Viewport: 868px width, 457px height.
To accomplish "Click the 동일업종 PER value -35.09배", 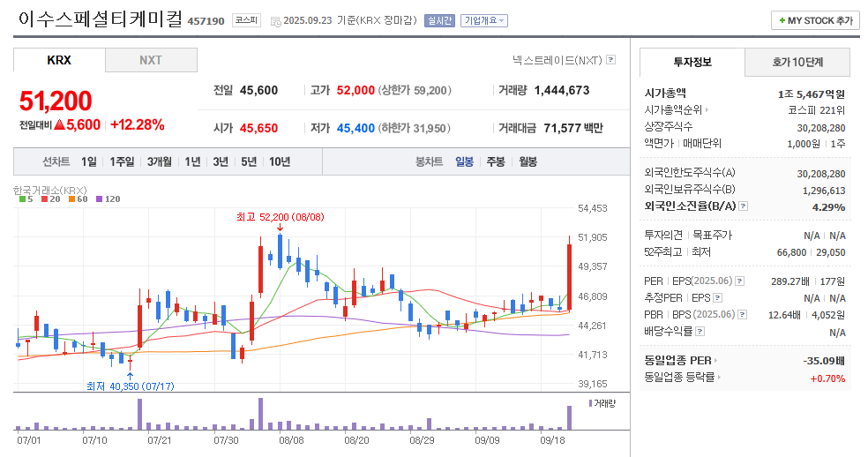I will pos(824,361).
